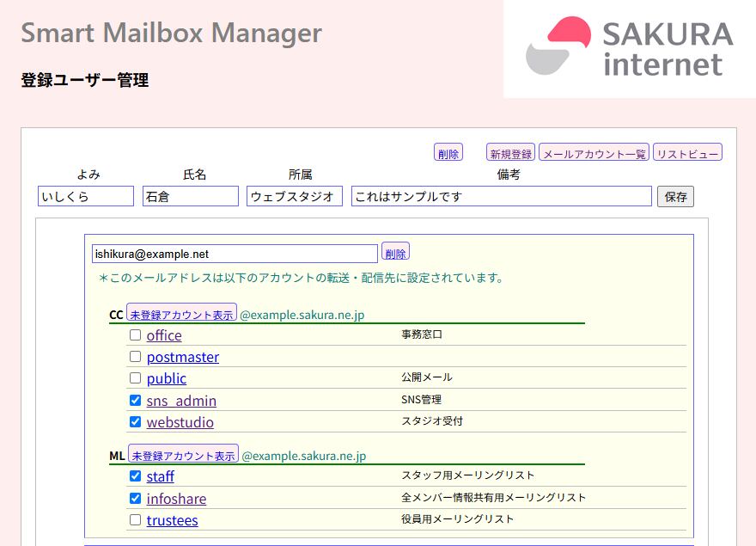Screen dimensions: 756x546
Task: Open the メールアカウント一覧 page
Action: [x=594, y=153]
